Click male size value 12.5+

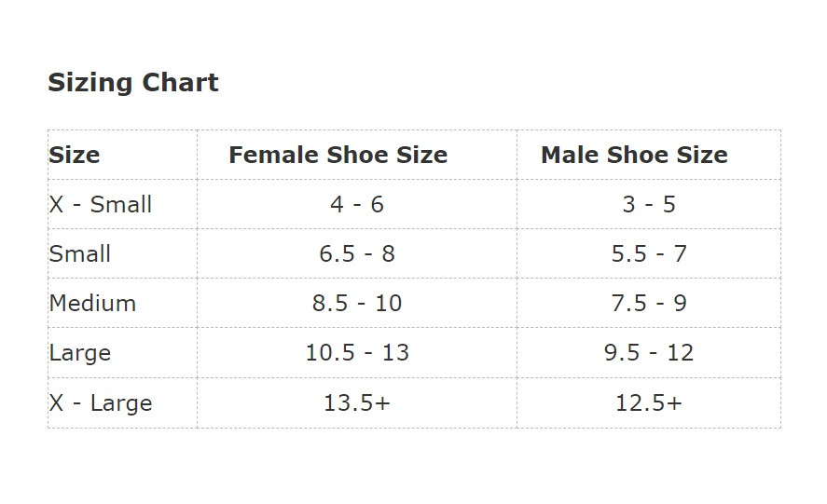pyautogui.click(x=649, y=403)
